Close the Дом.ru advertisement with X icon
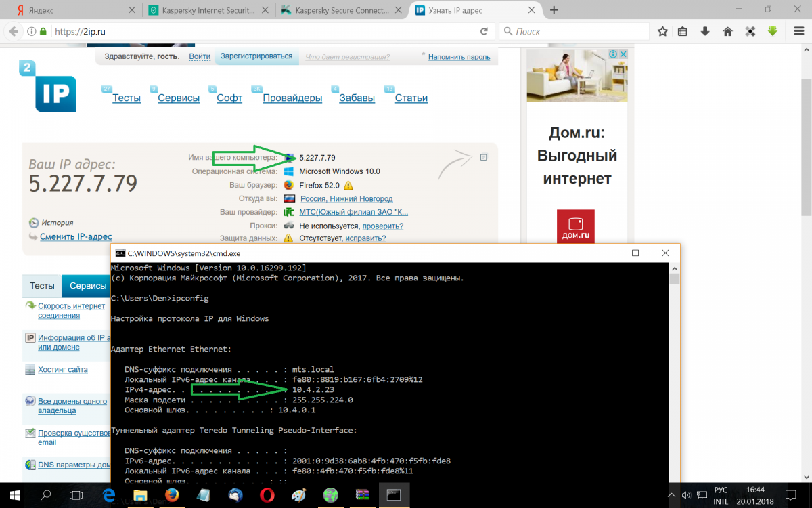Image resolution: width=812 pixels, height=508 pixels. 623,54
